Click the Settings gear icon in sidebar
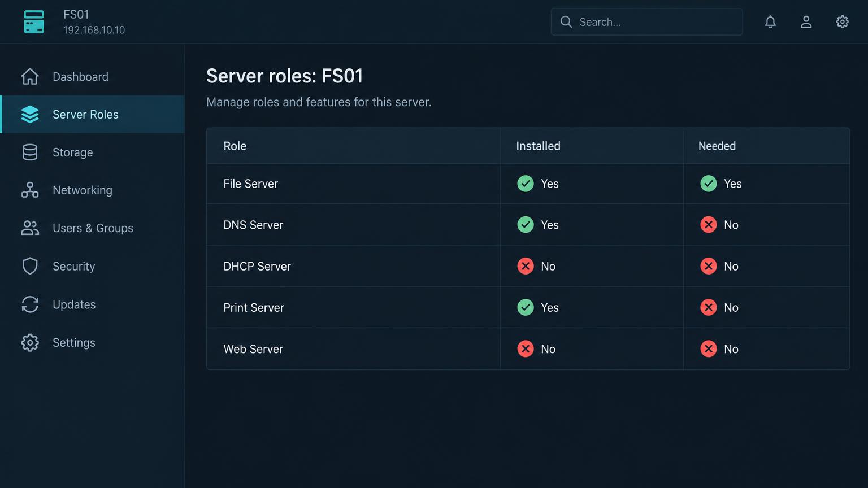Screen dimensions: 868x488 coord(30,342)
